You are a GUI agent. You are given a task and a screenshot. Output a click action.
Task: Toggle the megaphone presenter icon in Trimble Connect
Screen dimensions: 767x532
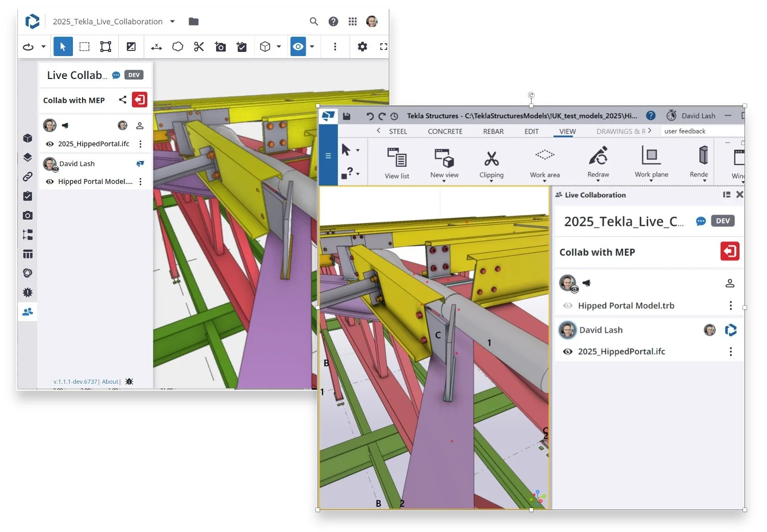[x=65, y=125]
